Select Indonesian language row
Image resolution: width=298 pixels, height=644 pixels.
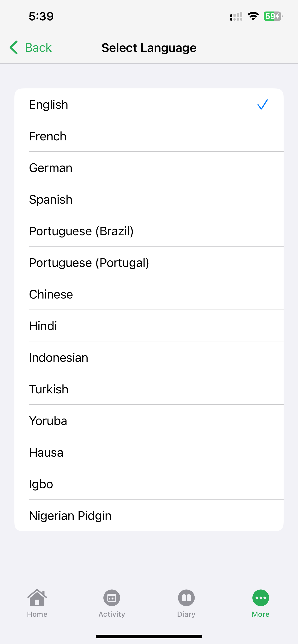coord(149,357)
